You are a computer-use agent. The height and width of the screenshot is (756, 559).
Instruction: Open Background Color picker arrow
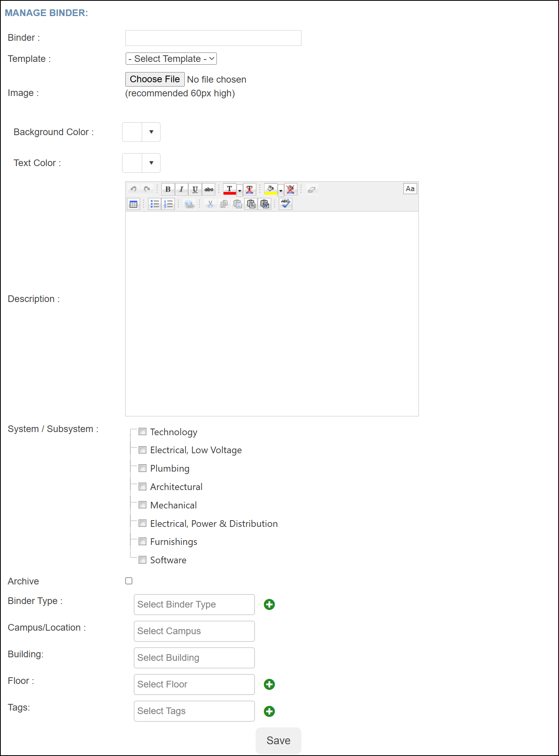point(151,132)
